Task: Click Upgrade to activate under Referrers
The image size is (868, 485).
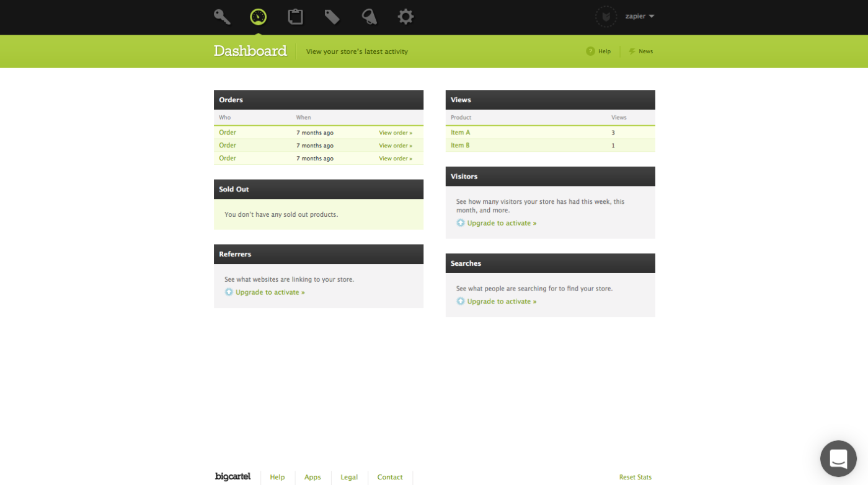Action: pos(270,292)
